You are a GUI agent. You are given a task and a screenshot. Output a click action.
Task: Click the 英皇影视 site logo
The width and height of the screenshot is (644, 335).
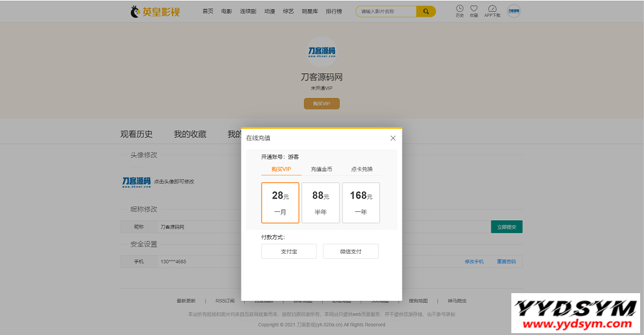[155, 12]
